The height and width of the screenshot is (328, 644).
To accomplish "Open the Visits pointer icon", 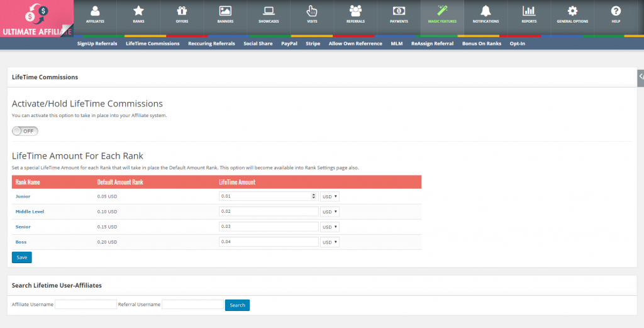I will point(312,11).
